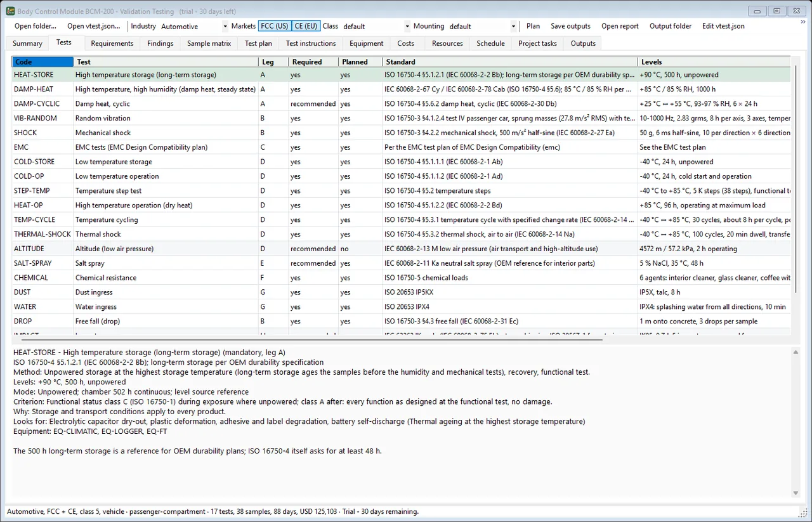Viewport: 812px width, 522px height.
Task: Select the THERMAL-SHOCK row
Action: (402, 235)
